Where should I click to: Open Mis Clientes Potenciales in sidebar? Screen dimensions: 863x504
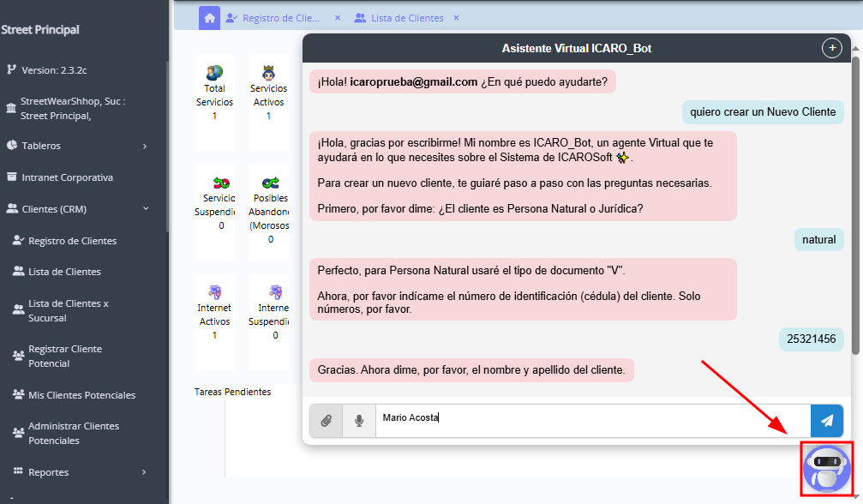point(81,395)
